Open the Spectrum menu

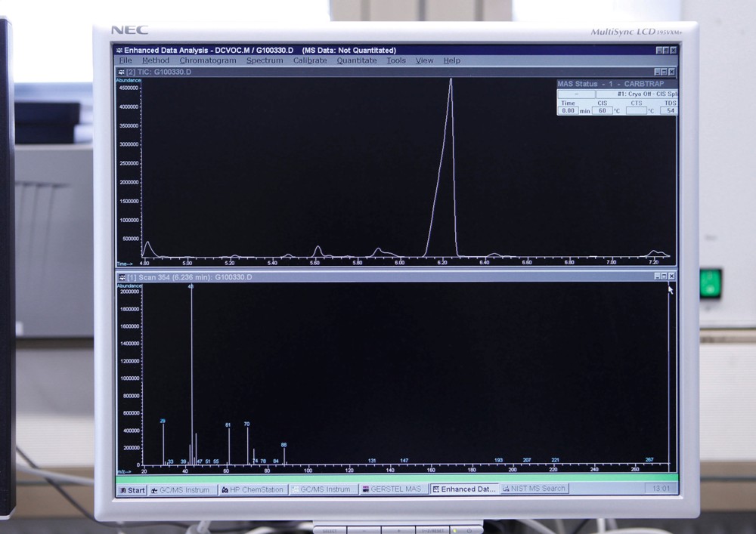(265, 60)
